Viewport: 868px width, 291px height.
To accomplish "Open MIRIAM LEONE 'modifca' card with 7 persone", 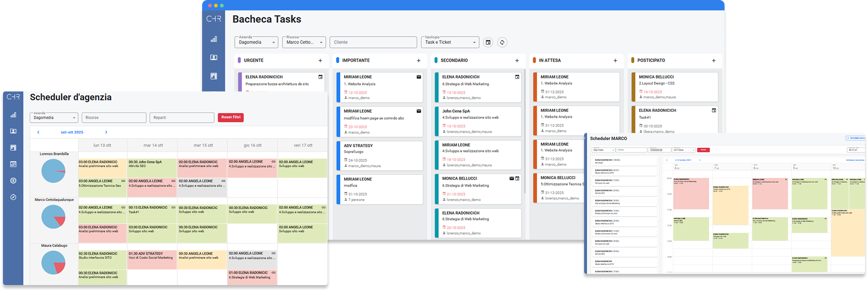I will coord(380,189).
